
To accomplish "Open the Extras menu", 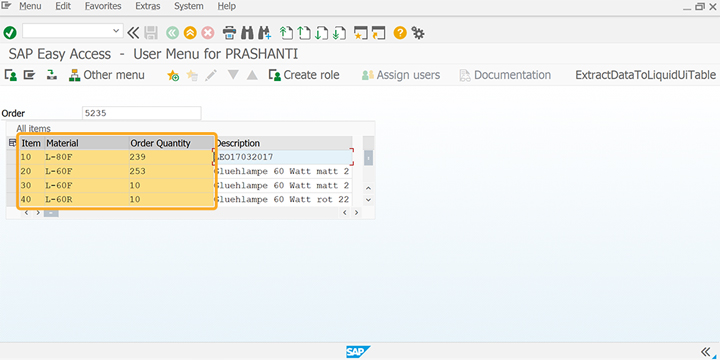I will (x=148, y=6).
